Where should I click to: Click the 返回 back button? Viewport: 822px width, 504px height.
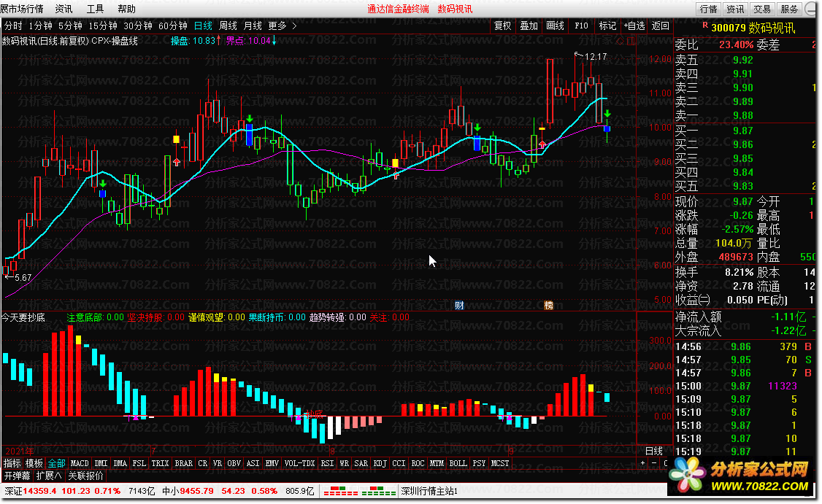(660, 26)
